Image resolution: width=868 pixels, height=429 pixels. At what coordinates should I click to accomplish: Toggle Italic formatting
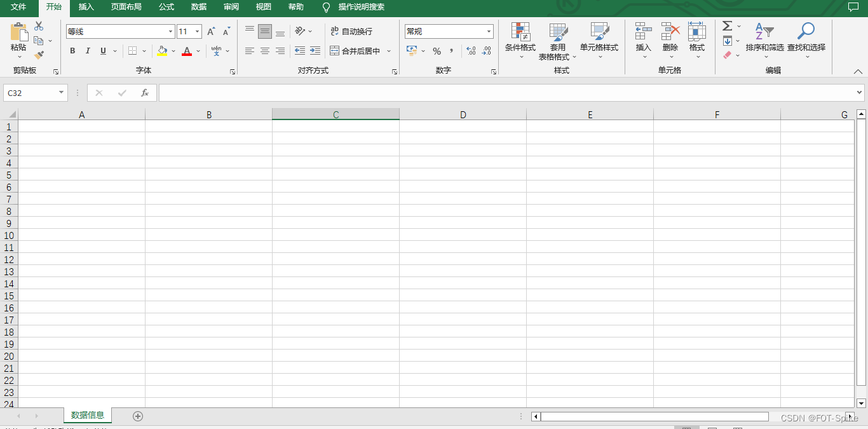point(88,51)
